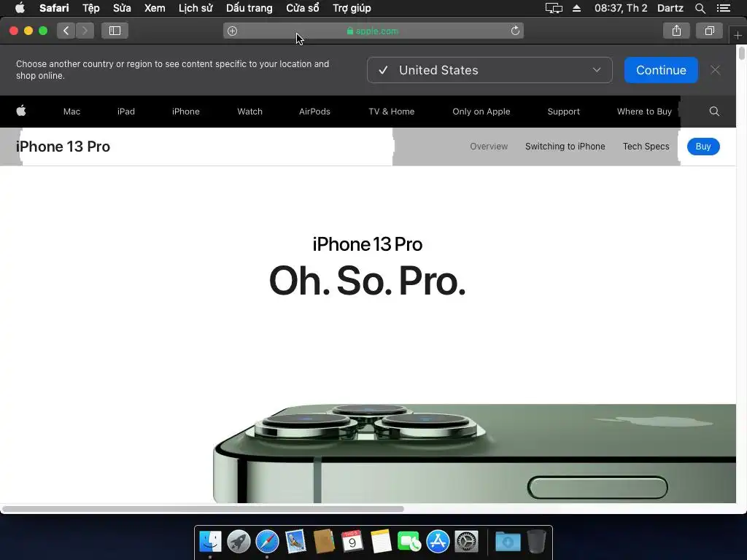Screen dimensions: 747x560
Task: Open Support navigation link
Action: pos(564,112)
